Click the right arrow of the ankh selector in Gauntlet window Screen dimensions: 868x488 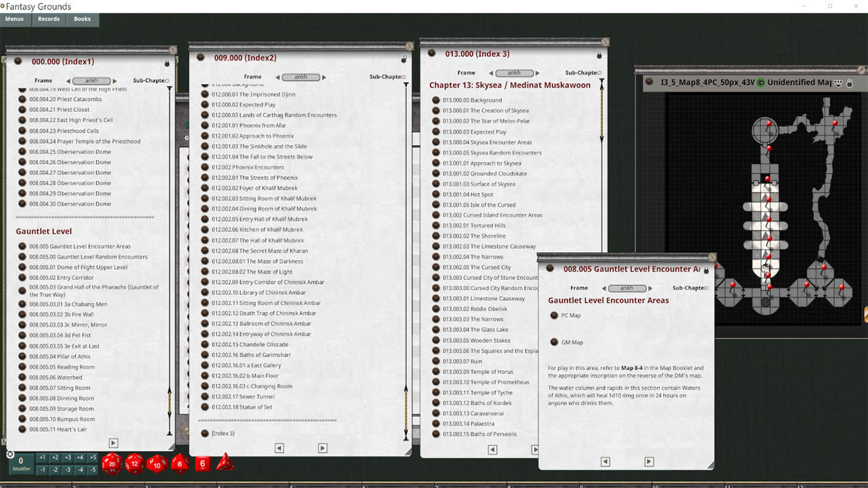tap(650, 288)
